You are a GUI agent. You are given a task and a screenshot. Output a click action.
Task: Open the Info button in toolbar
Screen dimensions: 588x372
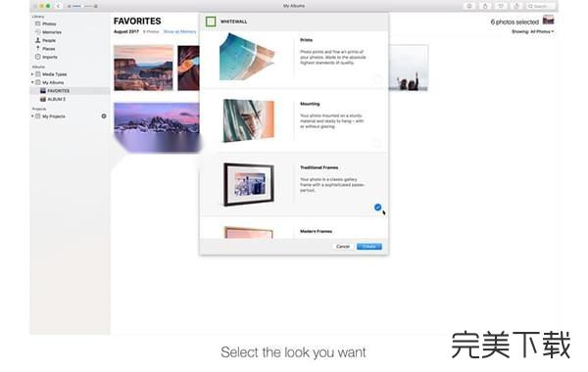point(469,6)
